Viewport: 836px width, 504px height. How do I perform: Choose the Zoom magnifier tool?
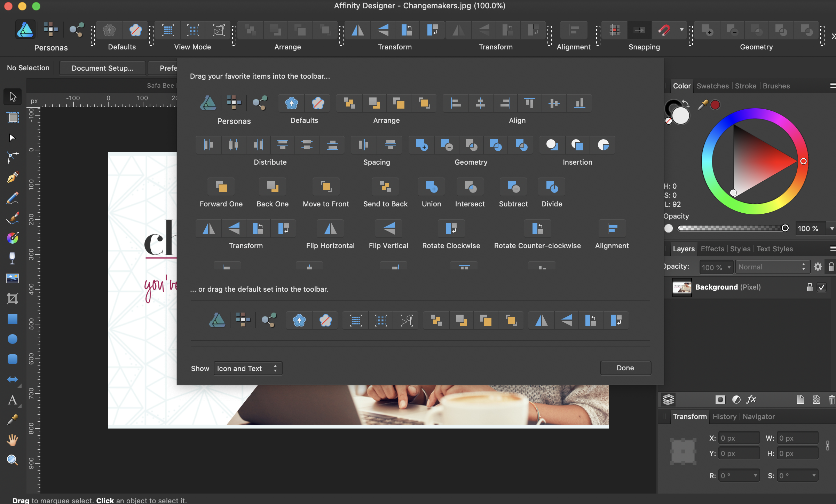coord(13,460)
